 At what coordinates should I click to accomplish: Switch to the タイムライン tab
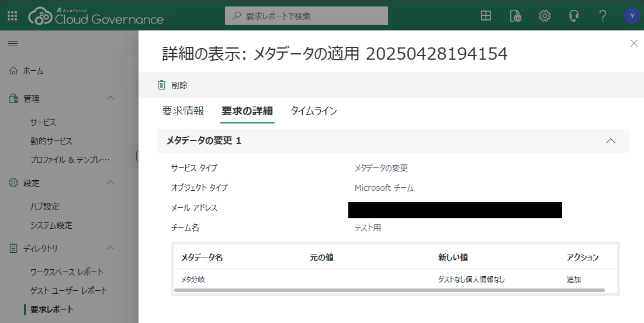point(314,111)
